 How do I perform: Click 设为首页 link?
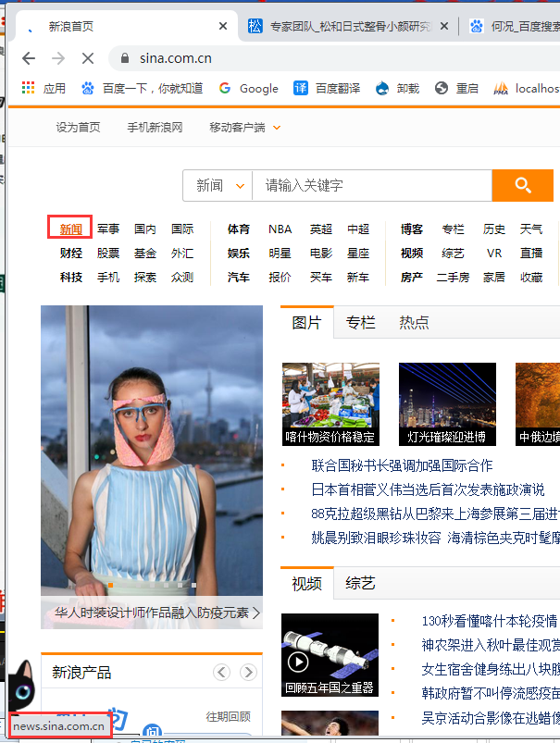point(79,128)
